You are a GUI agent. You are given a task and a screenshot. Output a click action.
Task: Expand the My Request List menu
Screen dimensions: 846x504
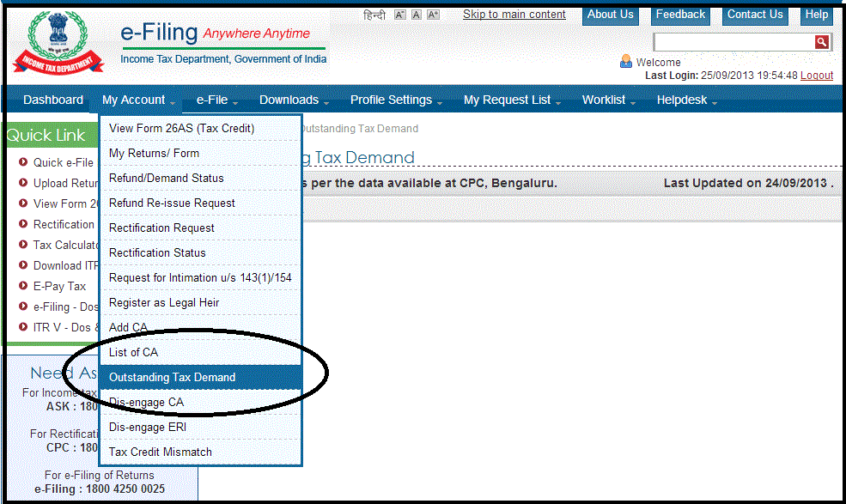click(x=512, y=100)
